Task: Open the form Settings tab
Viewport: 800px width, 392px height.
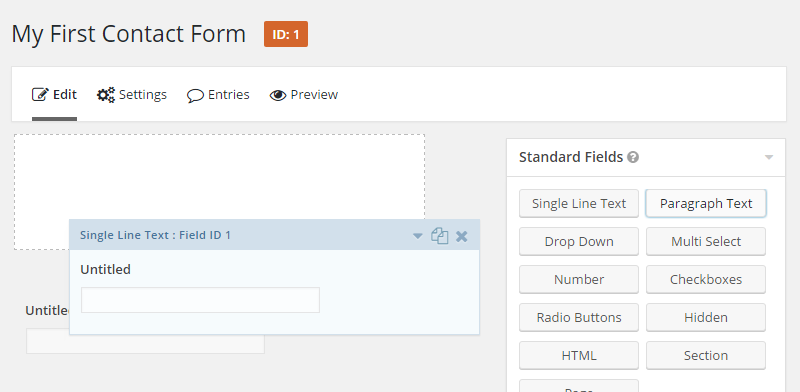Action: coord(132,95)
